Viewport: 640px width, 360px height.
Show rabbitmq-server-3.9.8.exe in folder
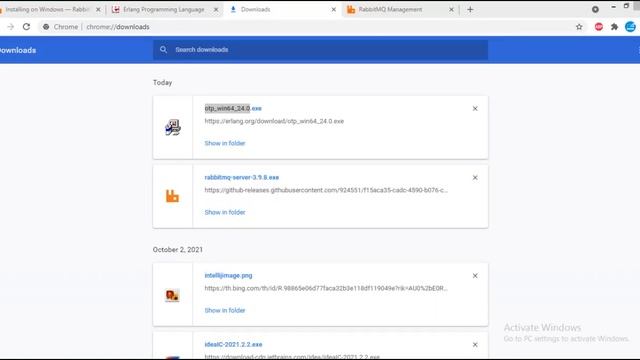[x=225, y=212]
